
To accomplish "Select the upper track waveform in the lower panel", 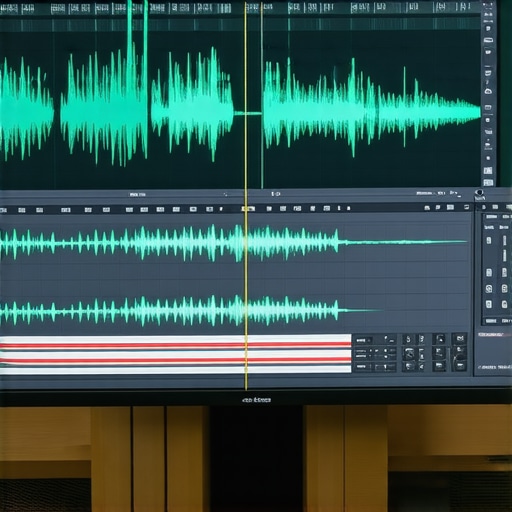I will pyautogui.click(x=233, y=243).
